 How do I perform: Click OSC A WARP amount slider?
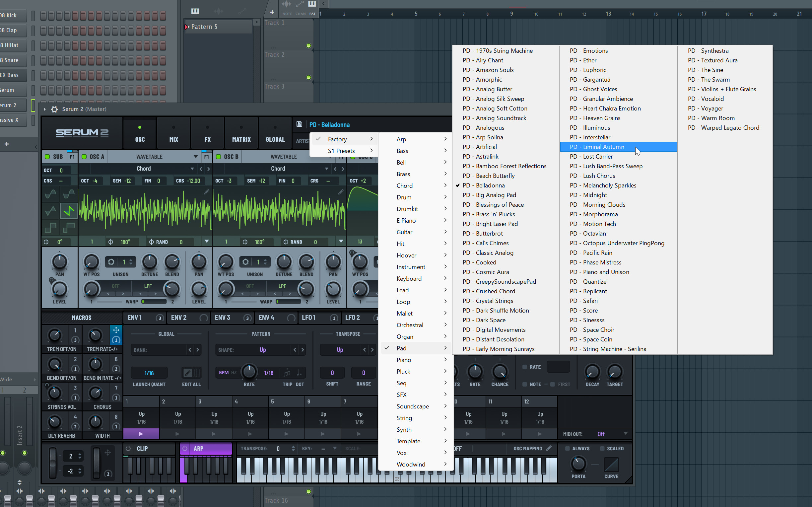point(154,302)
